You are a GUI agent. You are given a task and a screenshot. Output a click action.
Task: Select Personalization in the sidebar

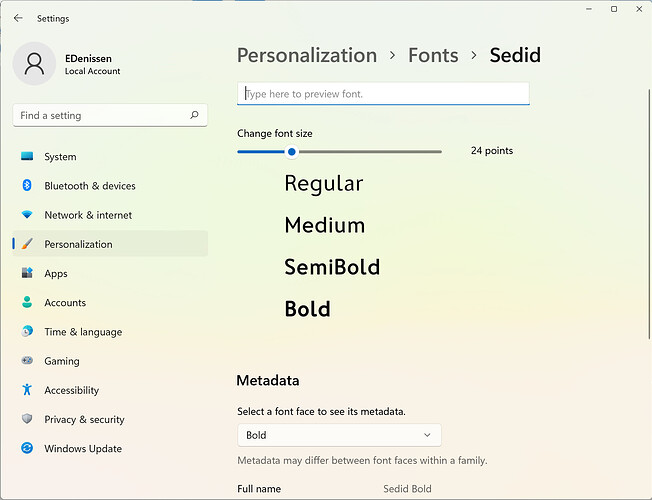point(78,244)
